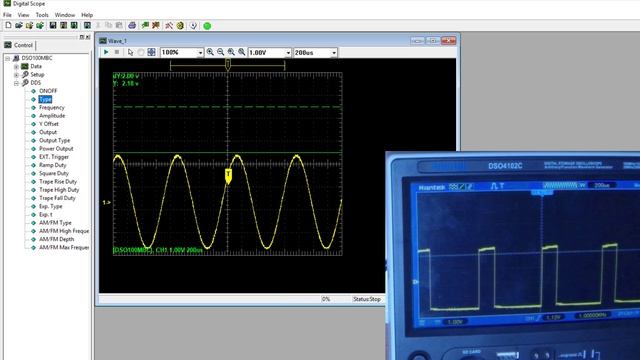This screenshot has height=360, width=640.
Task: Select the Amplitude tree item
Action: pos(52,116)
